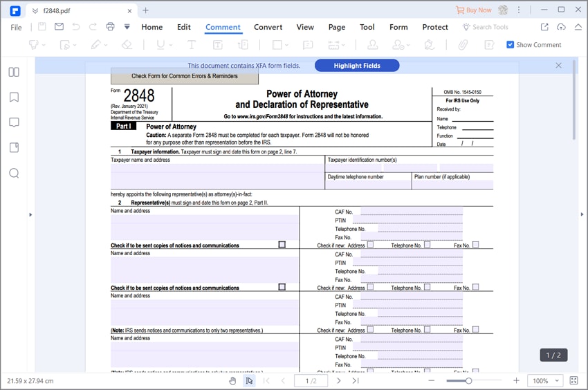Viewport: 588px width, 390px height.
Task: Check first representative new Fax No. box
Action: point(476,245)
